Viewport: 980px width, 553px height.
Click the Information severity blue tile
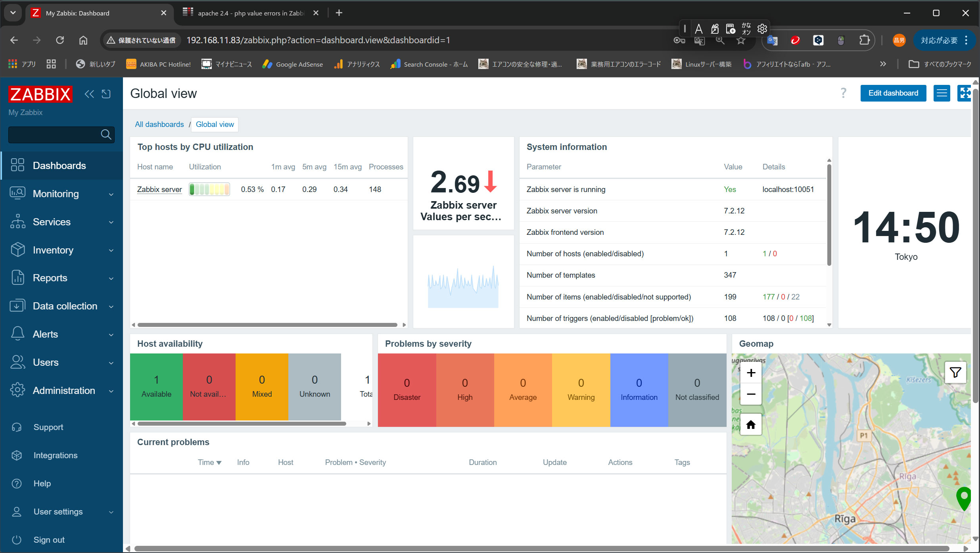coord(639,390)
